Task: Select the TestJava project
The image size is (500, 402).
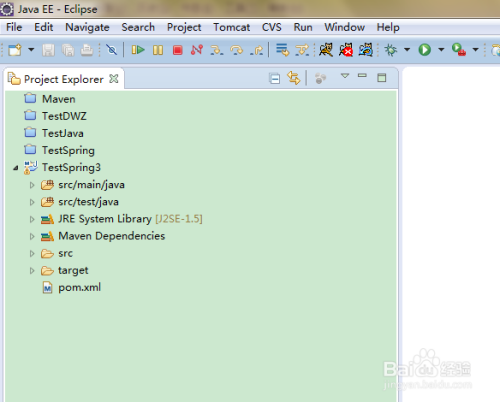Action: [63, 133]
